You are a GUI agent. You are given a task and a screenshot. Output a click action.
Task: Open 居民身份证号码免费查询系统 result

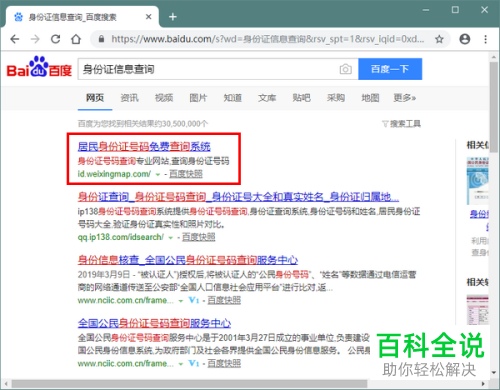[144, 147]
